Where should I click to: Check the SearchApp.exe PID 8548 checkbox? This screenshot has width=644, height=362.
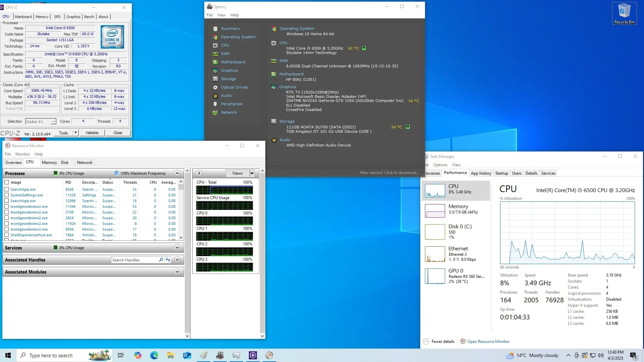[6, 189]
